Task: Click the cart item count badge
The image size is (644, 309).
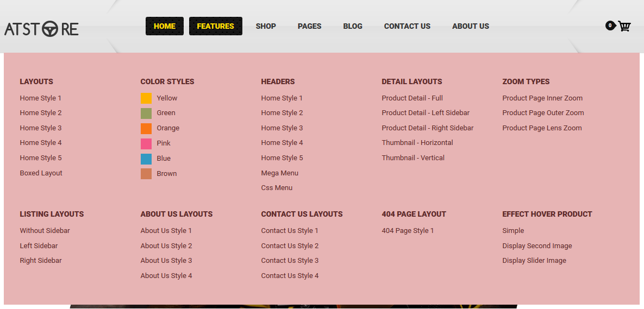Action: tap(610, 26)
